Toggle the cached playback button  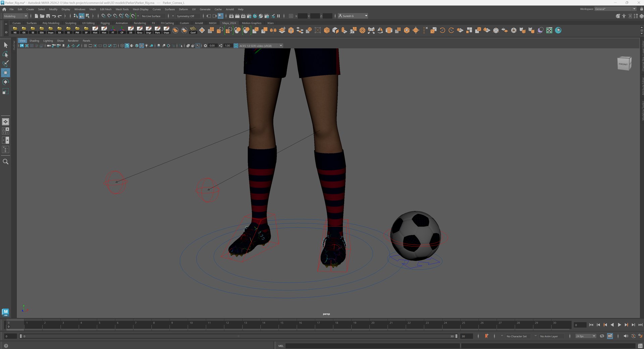(x=610, y=336)
